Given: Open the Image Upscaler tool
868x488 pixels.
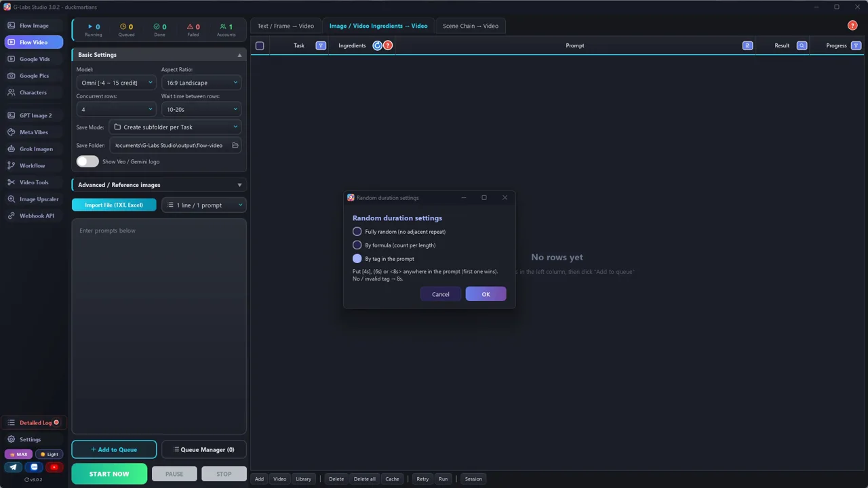Looking at the screenshot, I should (x=34, y=199).
